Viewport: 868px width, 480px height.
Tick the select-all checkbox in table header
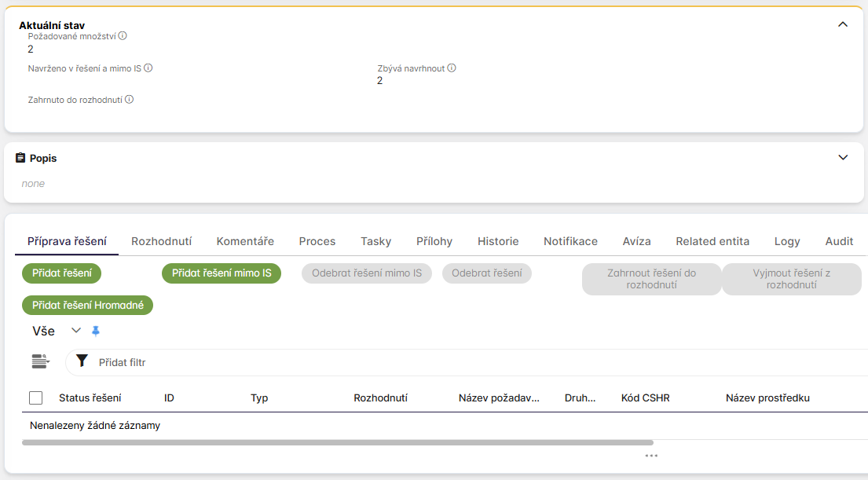pyautogui.click(x=35, y=398)
